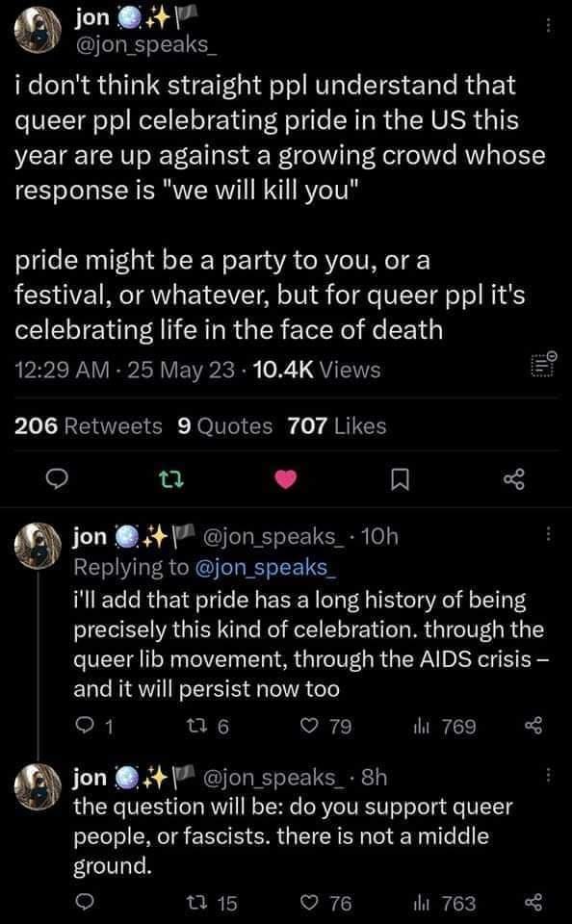Screen dimensions: 572x924
Task: Open the three-dot menu on the first reply
Action: pyautogui.click(x=548, y=532)
